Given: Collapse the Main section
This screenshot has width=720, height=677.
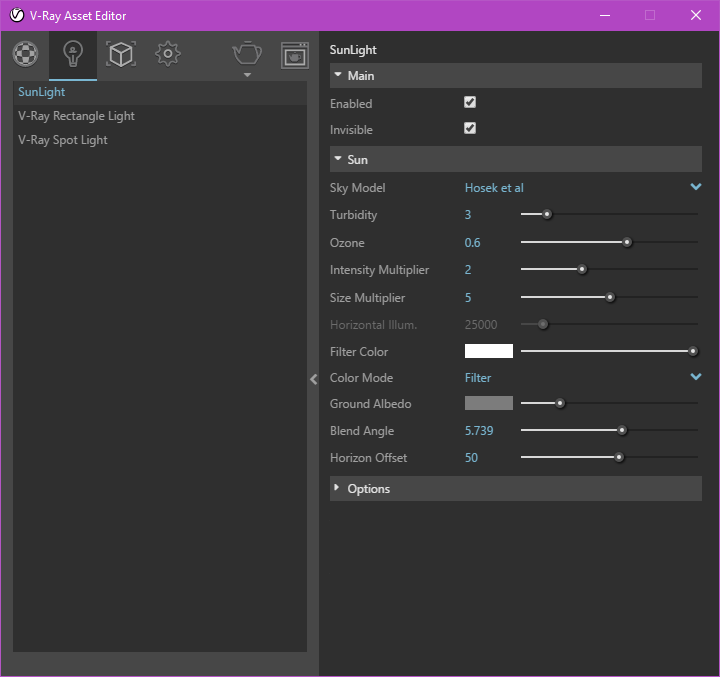Looking at the screenshot, I should tap(516, 75).
